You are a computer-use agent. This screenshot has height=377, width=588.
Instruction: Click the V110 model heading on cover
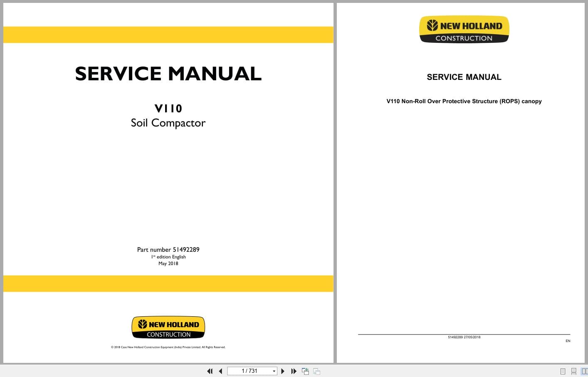point(168,108)
